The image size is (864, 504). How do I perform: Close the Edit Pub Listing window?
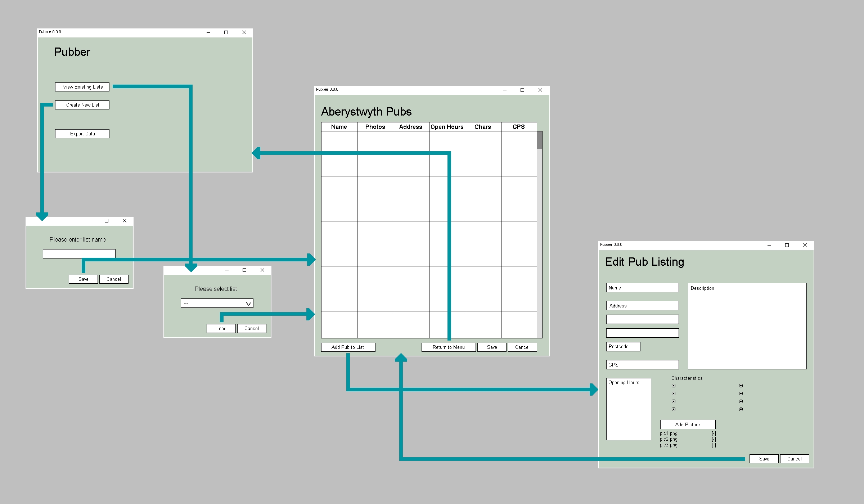(x=805, y=245)
